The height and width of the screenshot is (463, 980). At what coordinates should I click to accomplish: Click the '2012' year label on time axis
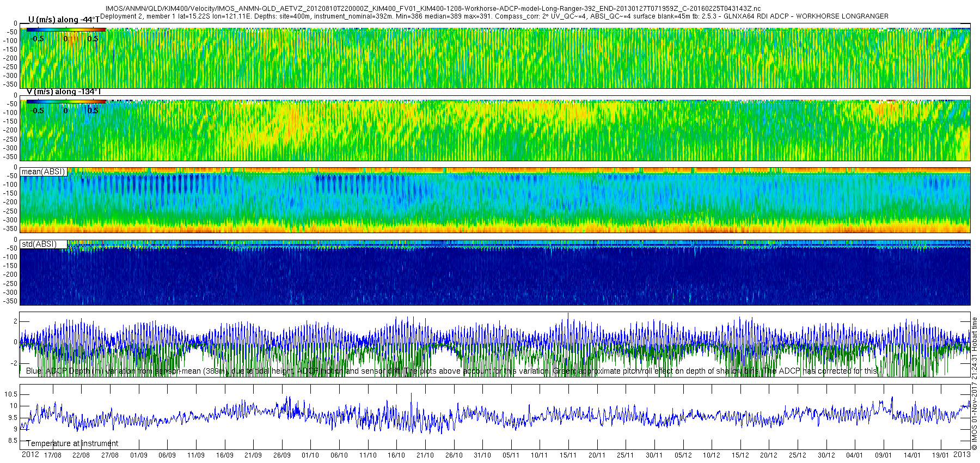tap(30, 454)
